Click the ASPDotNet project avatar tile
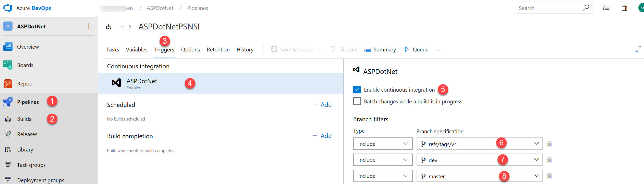 coord(8,26)
